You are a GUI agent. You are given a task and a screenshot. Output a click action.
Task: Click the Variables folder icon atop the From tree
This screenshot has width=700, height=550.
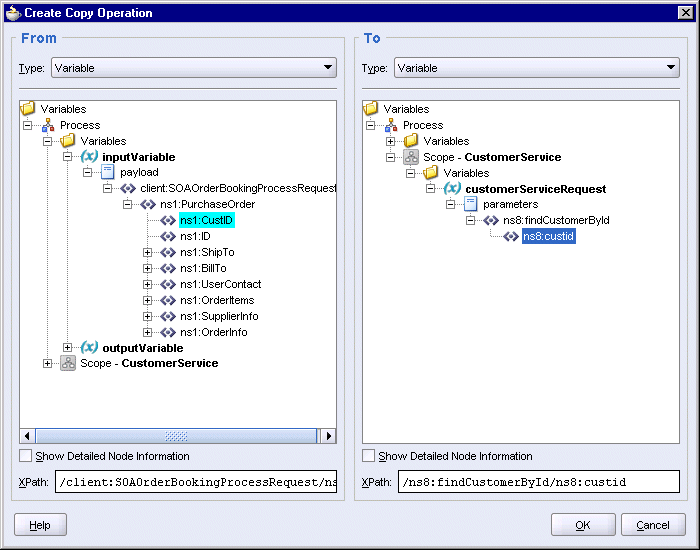click(28, 108)
